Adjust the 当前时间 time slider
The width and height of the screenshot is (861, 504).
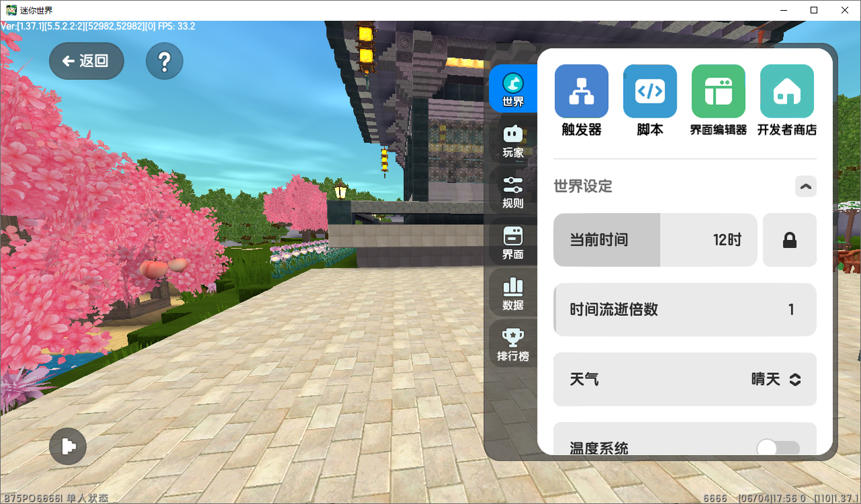(655, 240)
